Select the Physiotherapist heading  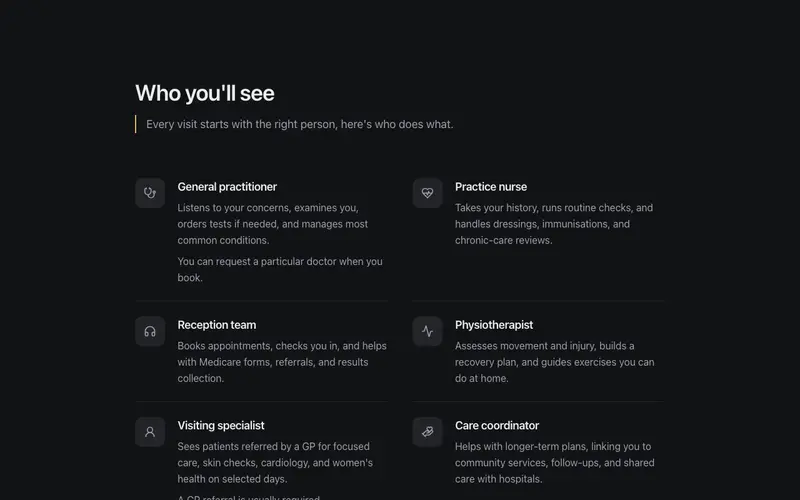pos(494,325)
